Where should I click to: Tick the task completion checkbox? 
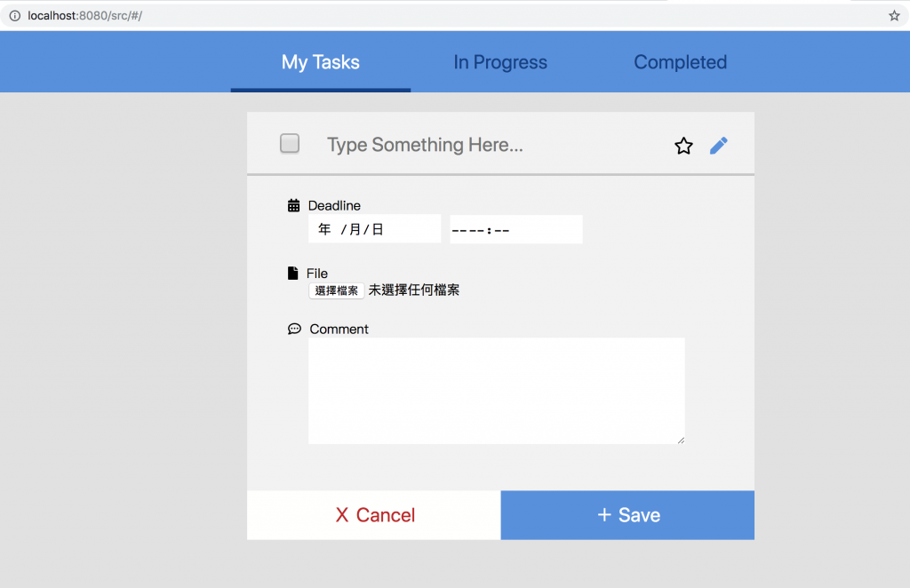coord(290,143)
